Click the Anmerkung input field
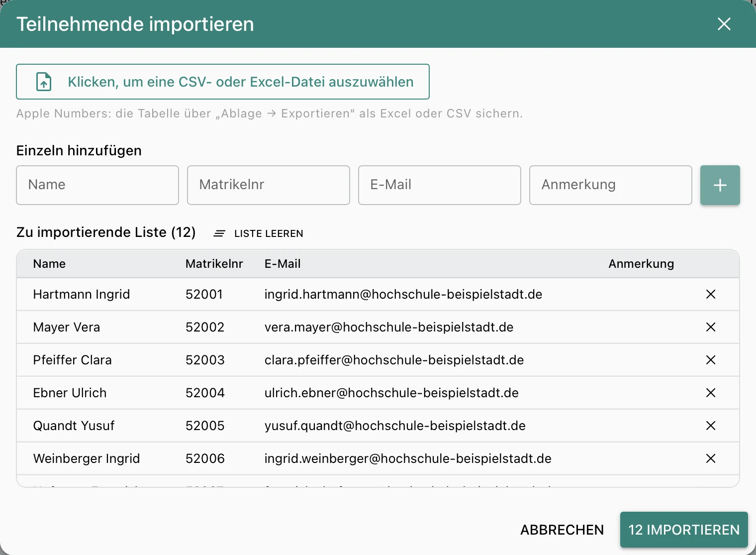756x555 pixels. [x=611, y=185]
